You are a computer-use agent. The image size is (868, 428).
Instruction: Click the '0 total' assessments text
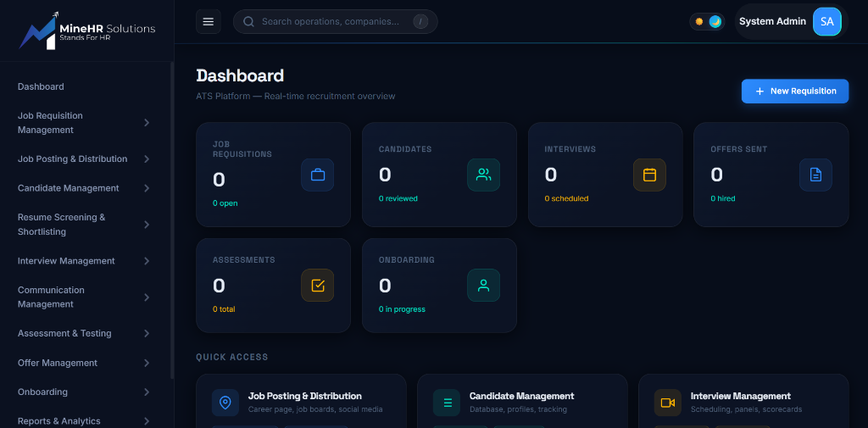[x=224, y=309]
